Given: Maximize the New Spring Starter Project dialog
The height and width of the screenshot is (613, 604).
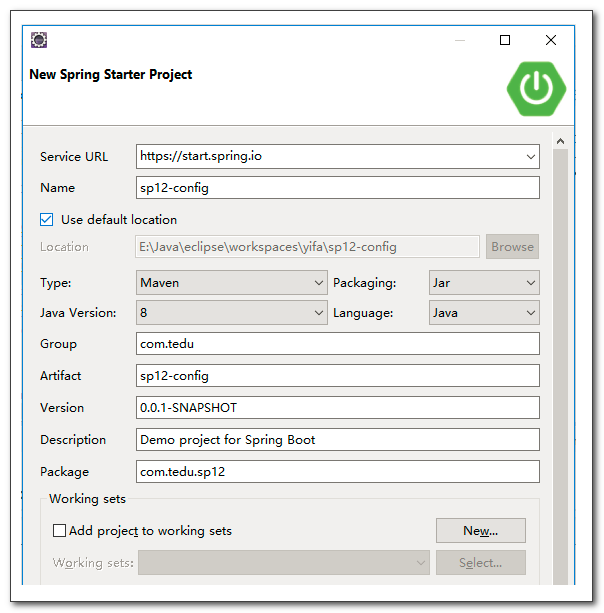Looking at the screenshot, I should pyautogui.click(x=505, y=40).
